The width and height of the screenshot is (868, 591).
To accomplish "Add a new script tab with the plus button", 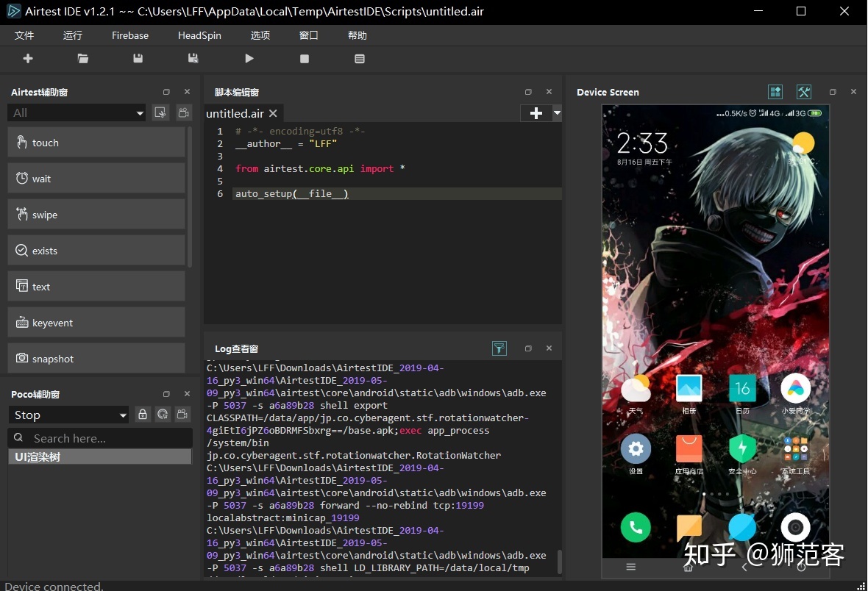I will click(536, 113).
